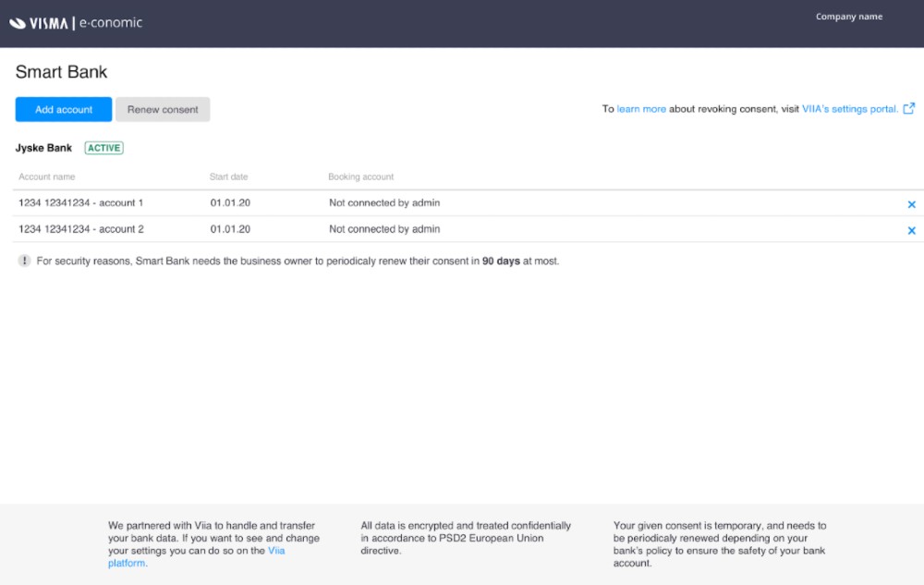Click Company name in the header

point(849,17)
